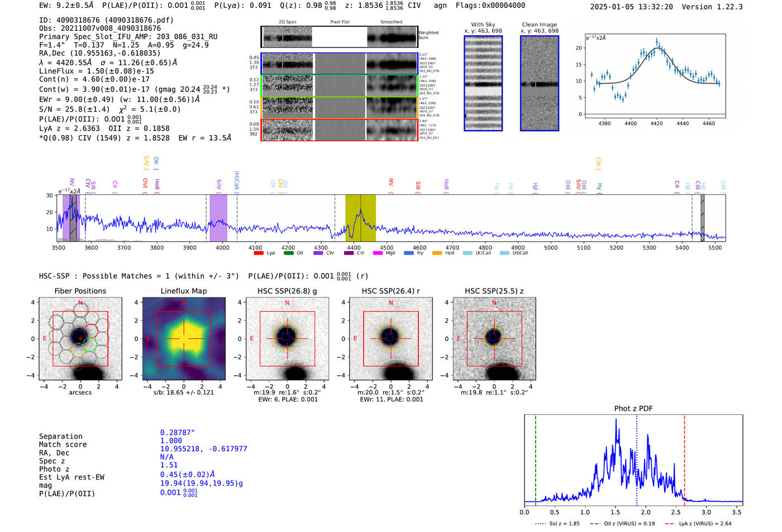
Task: Click the '*Q(0.98) CIV (1549)' solution line
Action: point(135,138)
